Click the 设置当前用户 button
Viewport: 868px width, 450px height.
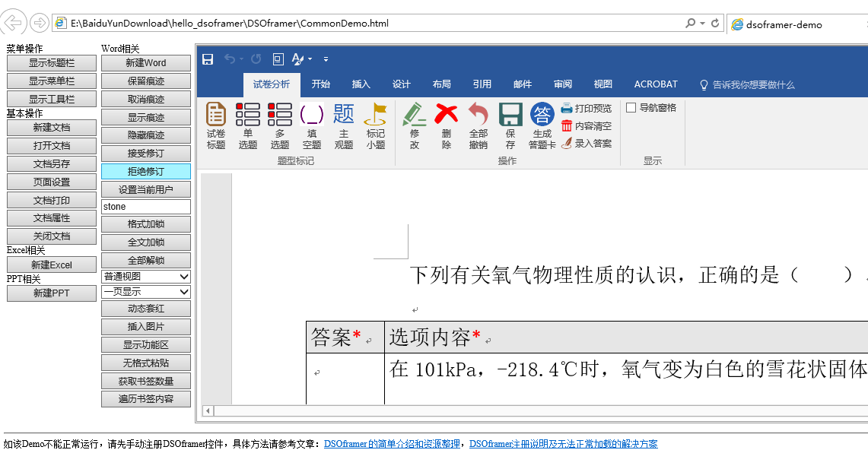coord(146,189)
